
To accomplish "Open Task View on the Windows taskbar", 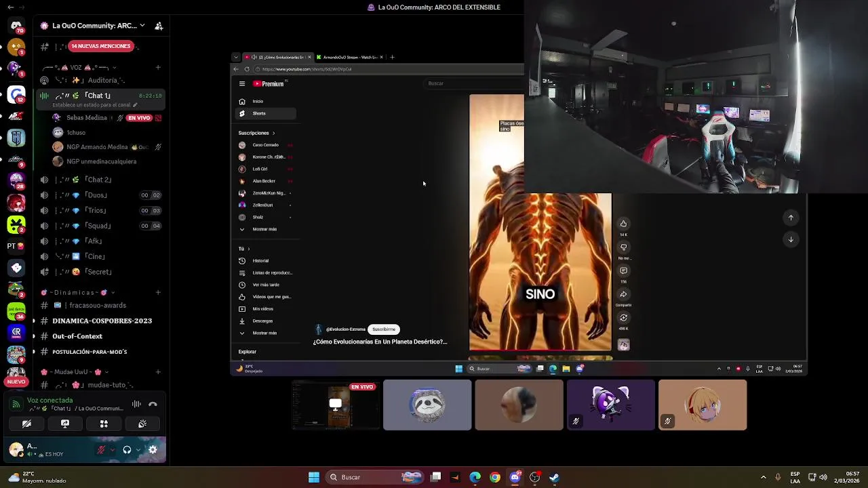I will click(436, 477).
